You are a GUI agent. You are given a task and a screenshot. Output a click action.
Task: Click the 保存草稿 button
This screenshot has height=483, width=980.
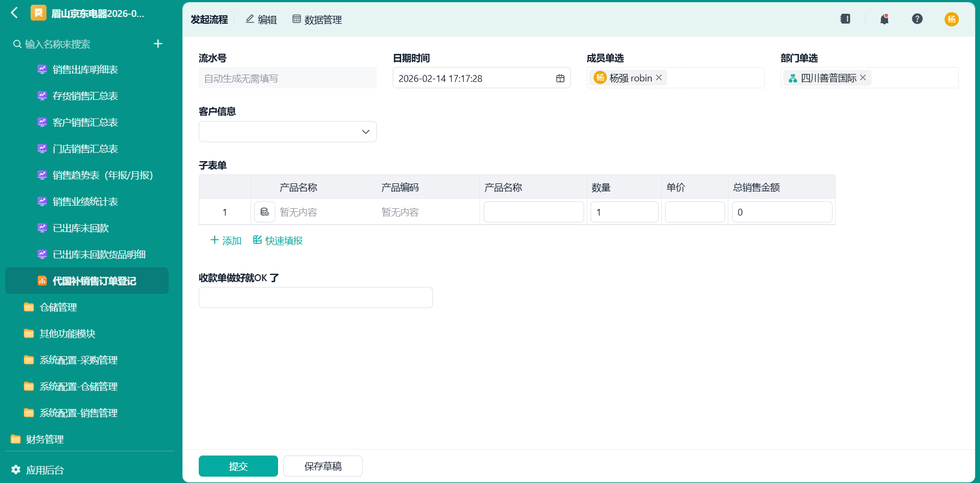point(323,466)
